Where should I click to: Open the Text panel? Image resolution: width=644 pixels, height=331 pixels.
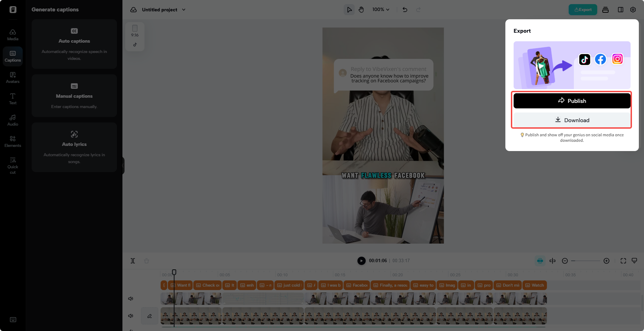tap(13, 99)
